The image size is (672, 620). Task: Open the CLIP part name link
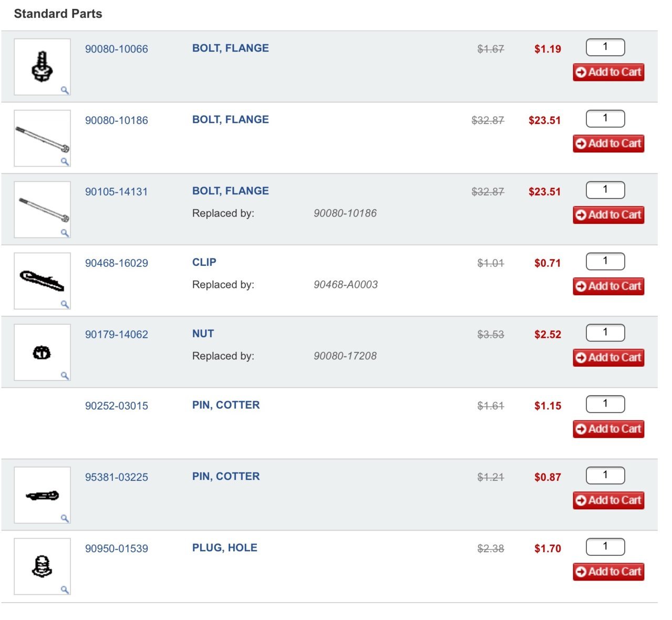(204, 262)
